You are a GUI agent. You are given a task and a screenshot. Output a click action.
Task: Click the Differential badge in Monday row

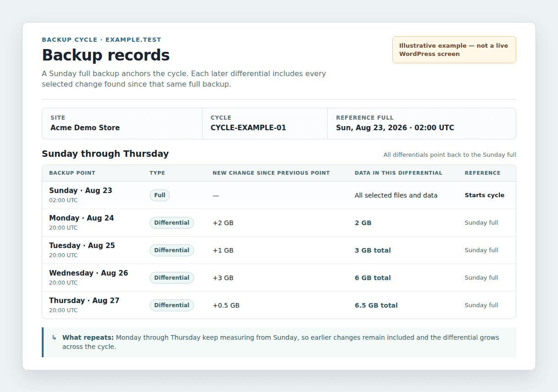point(172,223)
